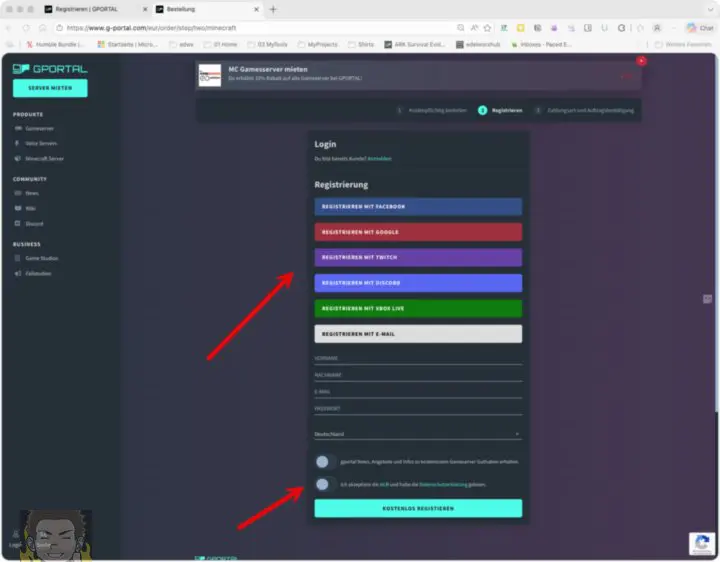Toggle the accept AGB terms switch
Image resolution: width=720 pixels, height=562 pixels.
325,484
